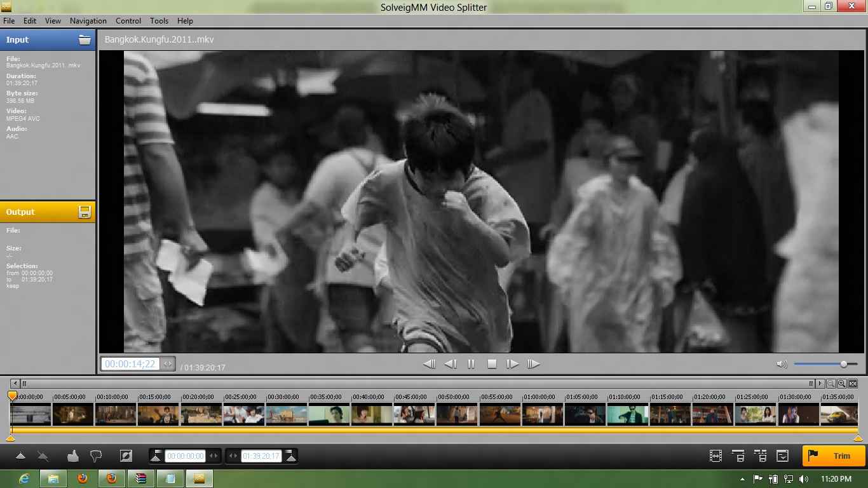The height and width of the screenshot is (488, 868).
Task: Click arrows before the end time field
Action: 233,456
